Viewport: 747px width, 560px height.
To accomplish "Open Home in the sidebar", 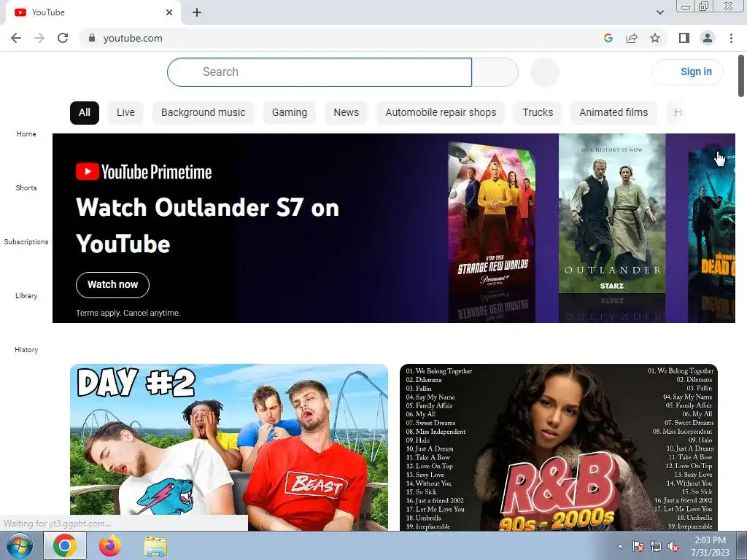I will (x=26, y=134).
